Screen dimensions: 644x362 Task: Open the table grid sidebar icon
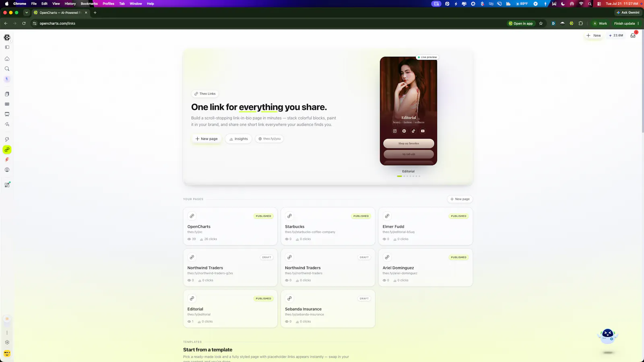point(7,104)
